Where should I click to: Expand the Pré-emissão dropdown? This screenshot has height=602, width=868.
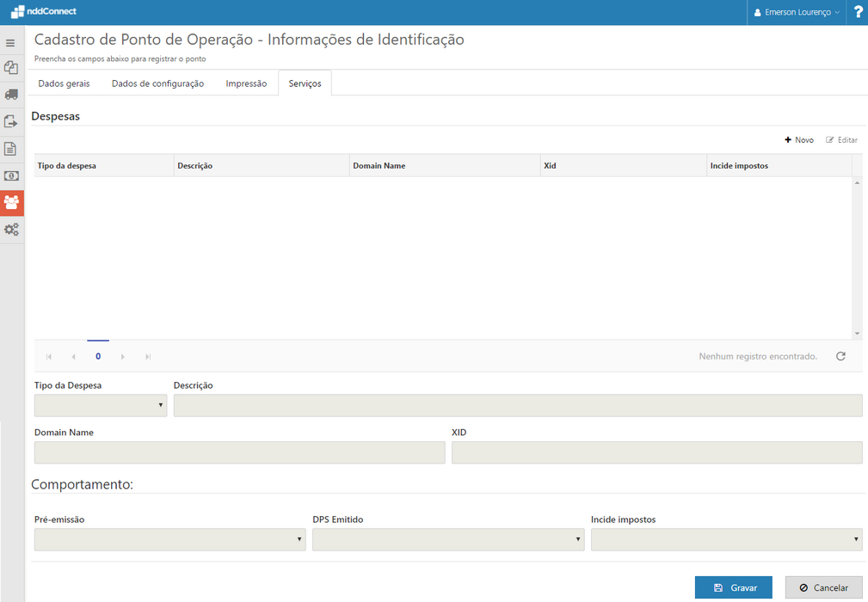coord(169,539)
